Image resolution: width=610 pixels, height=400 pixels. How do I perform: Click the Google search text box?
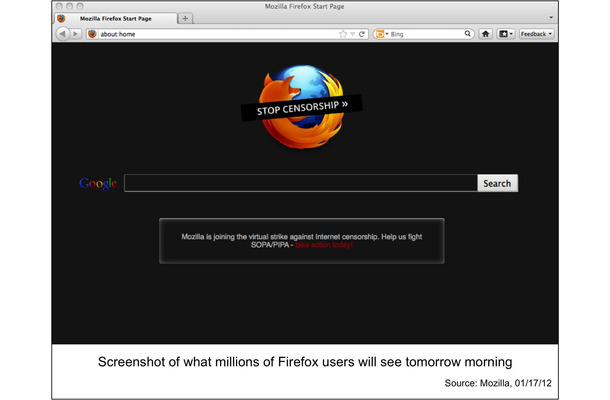click(x=301, y=183)
